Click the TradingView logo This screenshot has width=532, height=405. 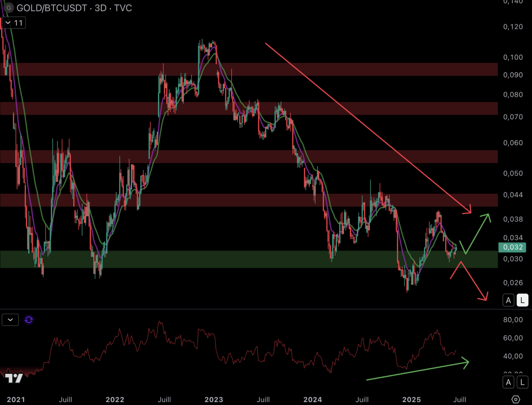pos(14,378)
